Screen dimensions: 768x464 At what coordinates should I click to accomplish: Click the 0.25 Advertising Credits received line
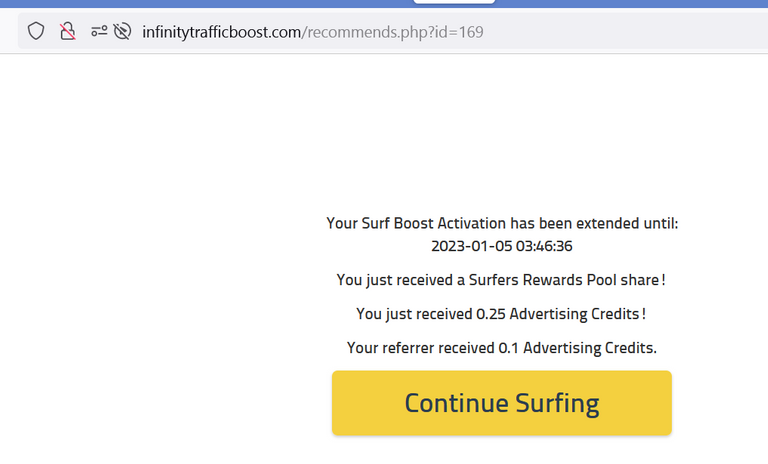(x=501, y=314)
